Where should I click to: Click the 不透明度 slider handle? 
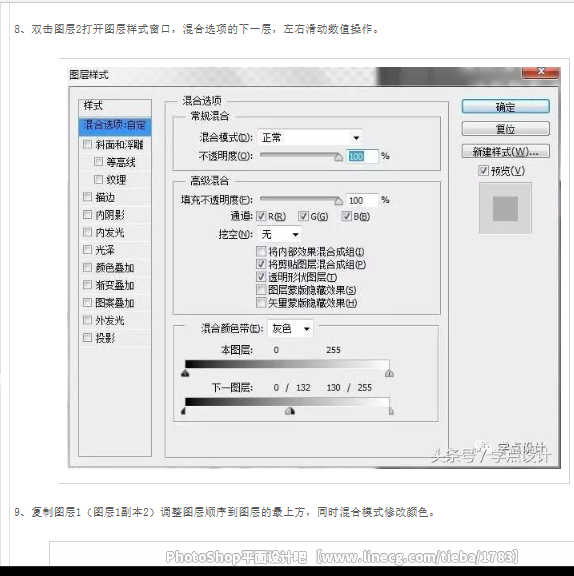point(338,158)
